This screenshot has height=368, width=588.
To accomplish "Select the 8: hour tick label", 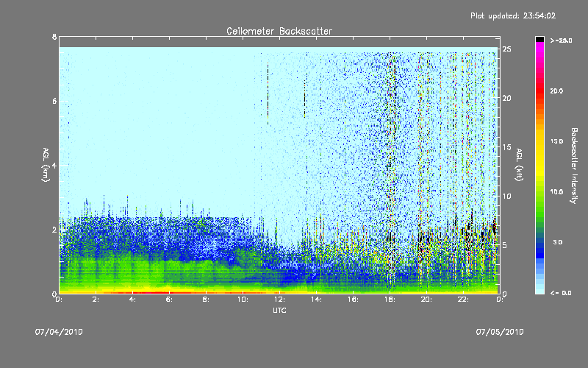I will (x=207, y=300).
